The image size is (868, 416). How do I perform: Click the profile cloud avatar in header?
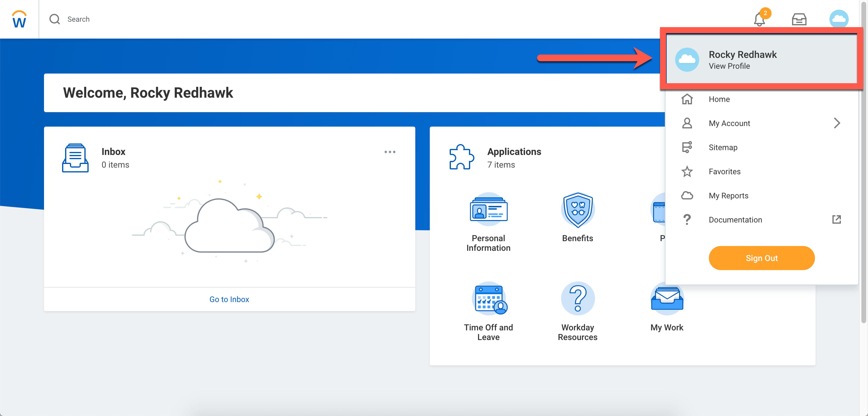click(x=839, y=19)
